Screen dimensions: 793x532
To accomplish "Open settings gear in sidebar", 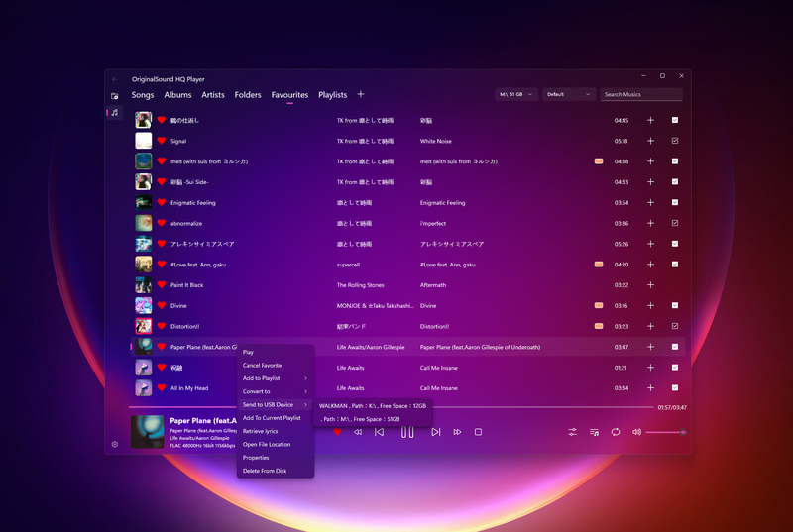I will point(115,444).
